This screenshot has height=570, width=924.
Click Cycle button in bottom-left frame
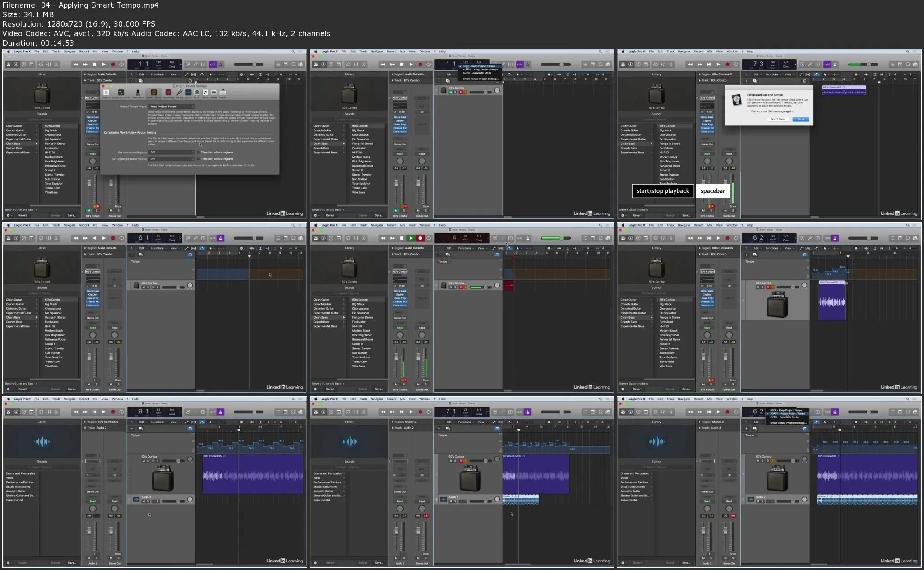(x=121, y=412)
